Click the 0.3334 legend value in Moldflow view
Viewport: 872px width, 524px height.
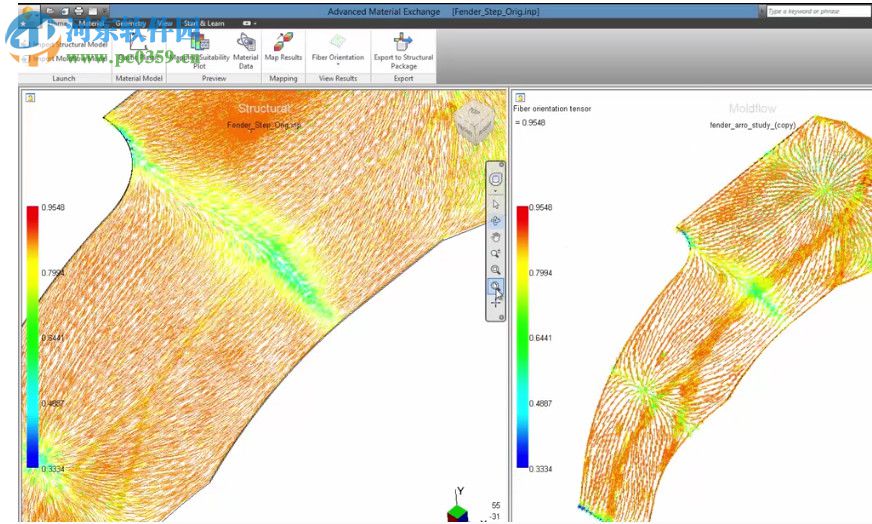(541, 469)
